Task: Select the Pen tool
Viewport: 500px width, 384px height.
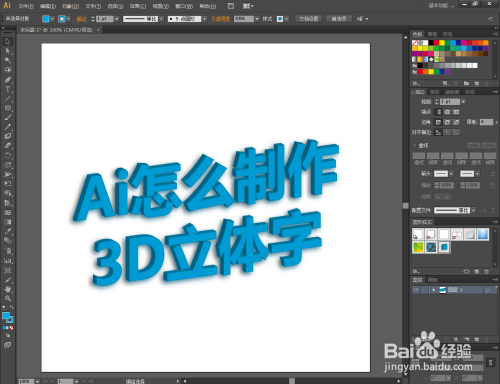Action: 8,80
